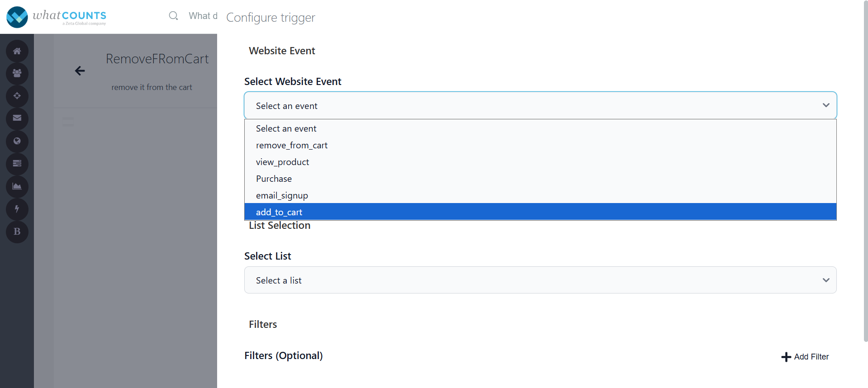Select the highlighted add_to_cart option
This screenshot has height=388, width=868.
pos(279,212)
